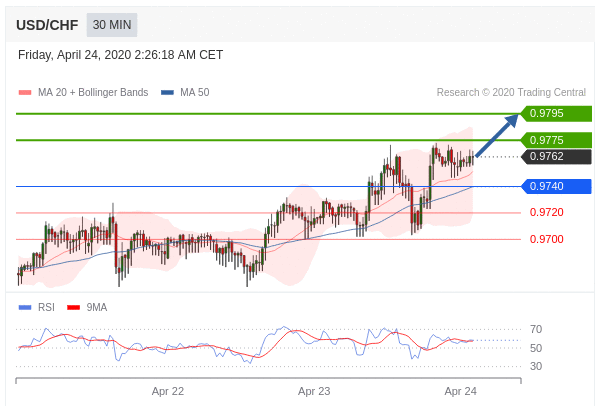Click the 0.9795 green resistance label
This screenshot has height=415, width=601.
pos(556,113)
